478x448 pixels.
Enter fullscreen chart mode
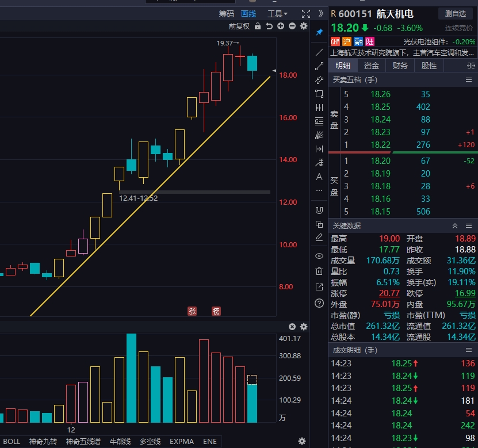(306, 14)
